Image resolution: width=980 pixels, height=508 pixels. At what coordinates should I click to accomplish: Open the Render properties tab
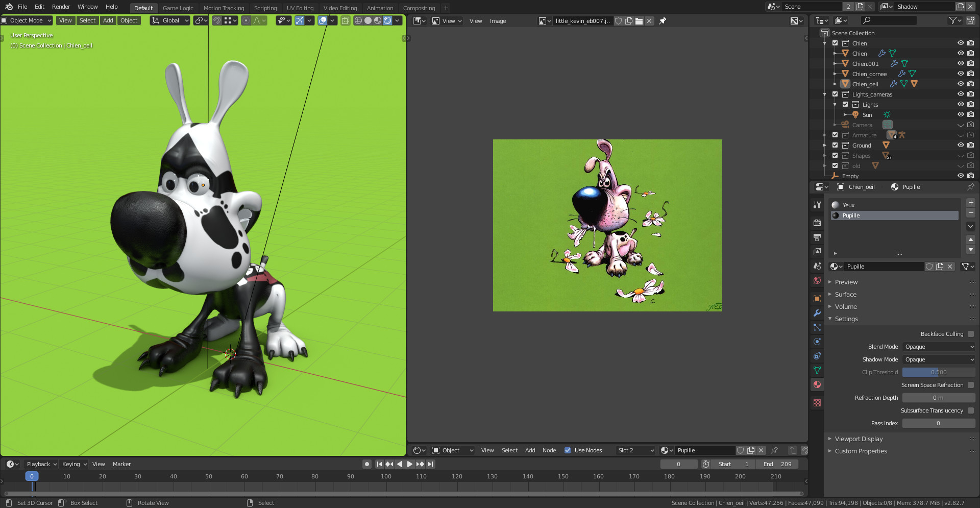[817, 223]
